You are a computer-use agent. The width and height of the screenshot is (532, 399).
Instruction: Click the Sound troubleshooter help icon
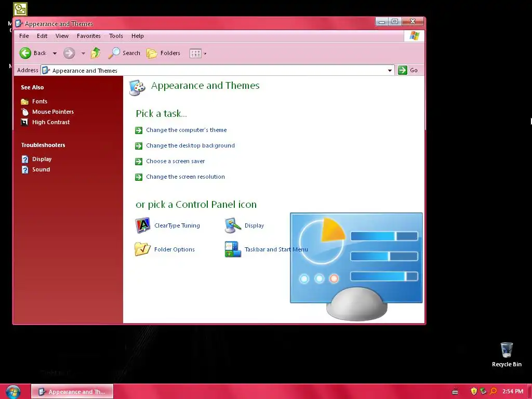click(25, 169)
